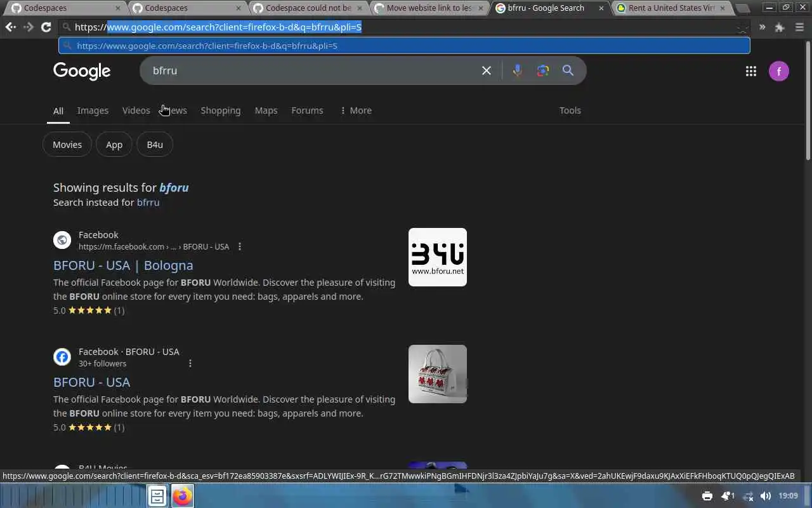The width and height of the screenshot is (812, 508).
Task: Open the volume tray icon
Action: pos(766,496)
